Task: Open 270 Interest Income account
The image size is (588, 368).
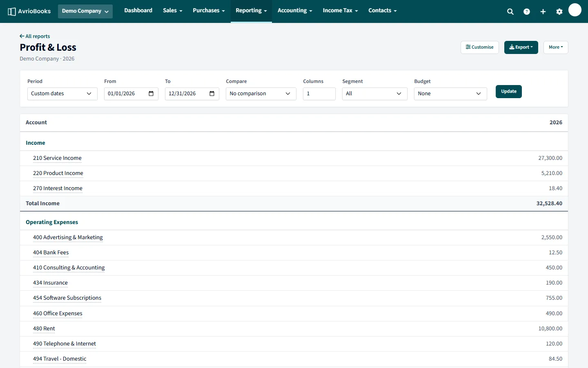Action: click(58, 188)
